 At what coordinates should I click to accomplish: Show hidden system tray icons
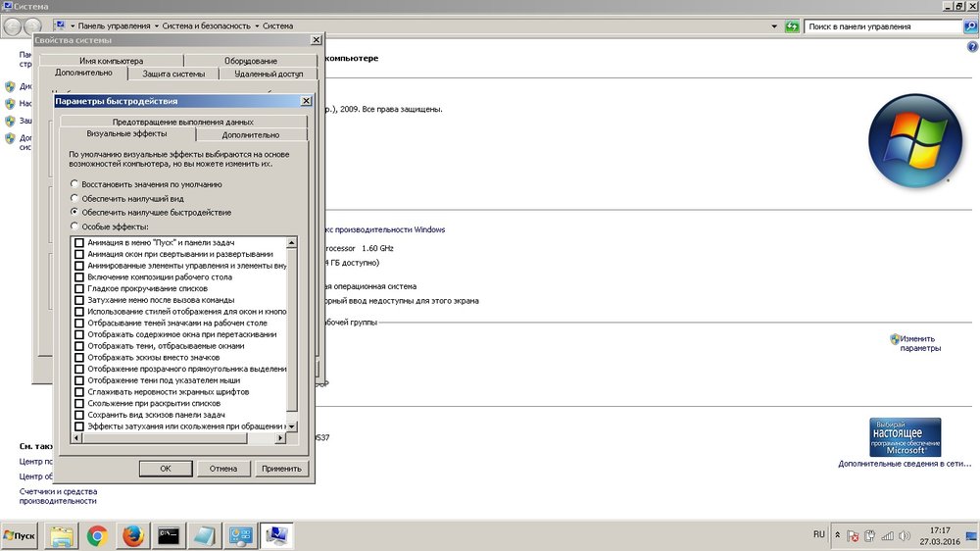(x=837, y=536)
